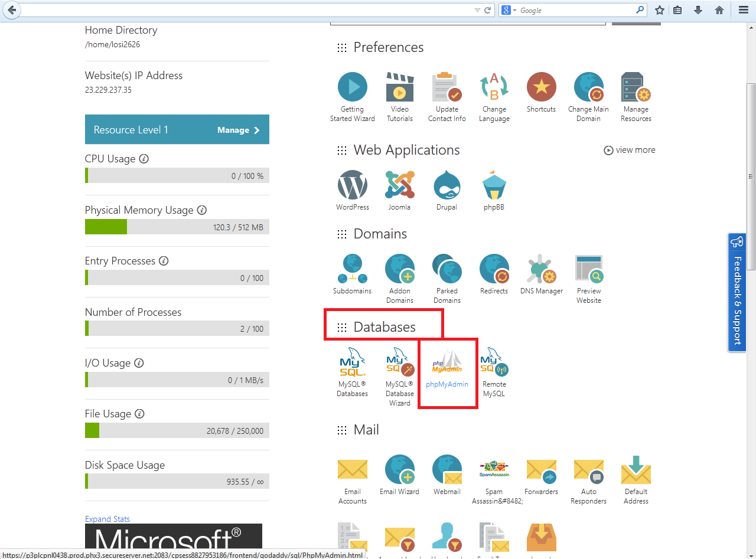The image size is (756, 559).
Task: Click the CPU Usage info icon
Action: (144, 159)
